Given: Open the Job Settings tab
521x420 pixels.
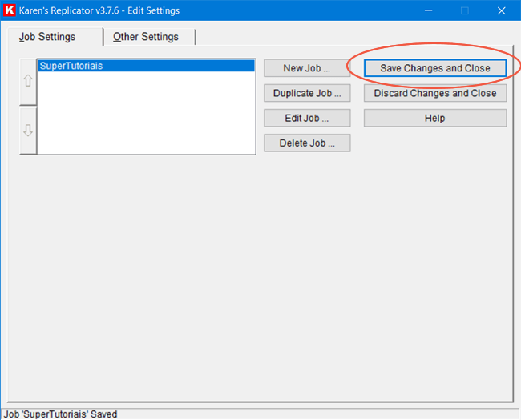Looking at the screenshot, I should (x=47, y=37).
